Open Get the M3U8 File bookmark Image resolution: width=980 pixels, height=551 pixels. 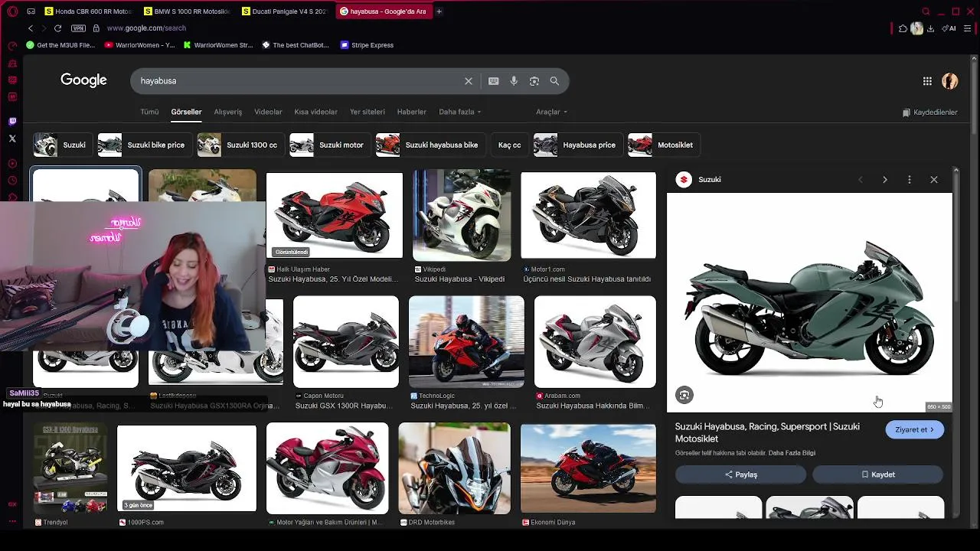coord(60,45)
